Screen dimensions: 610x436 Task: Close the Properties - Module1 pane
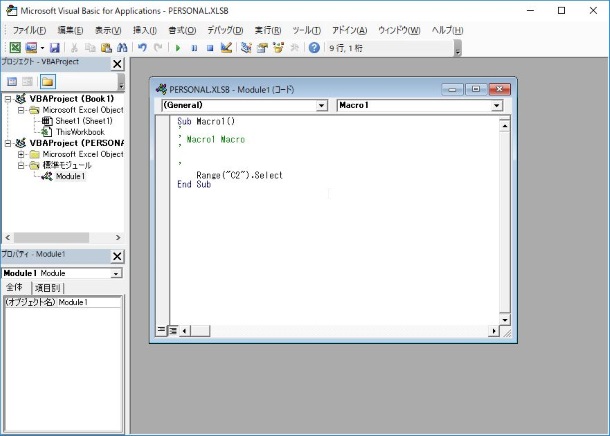(x=117, y=256)
